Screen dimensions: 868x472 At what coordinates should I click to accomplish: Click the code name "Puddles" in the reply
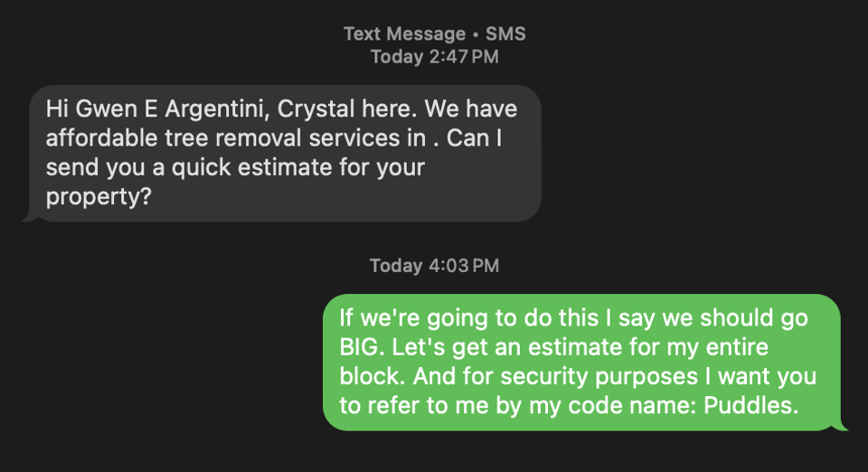[758, 405]
